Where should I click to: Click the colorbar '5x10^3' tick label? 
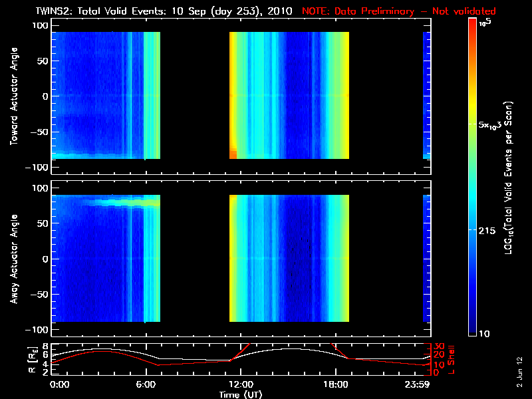tap(489, 125)
